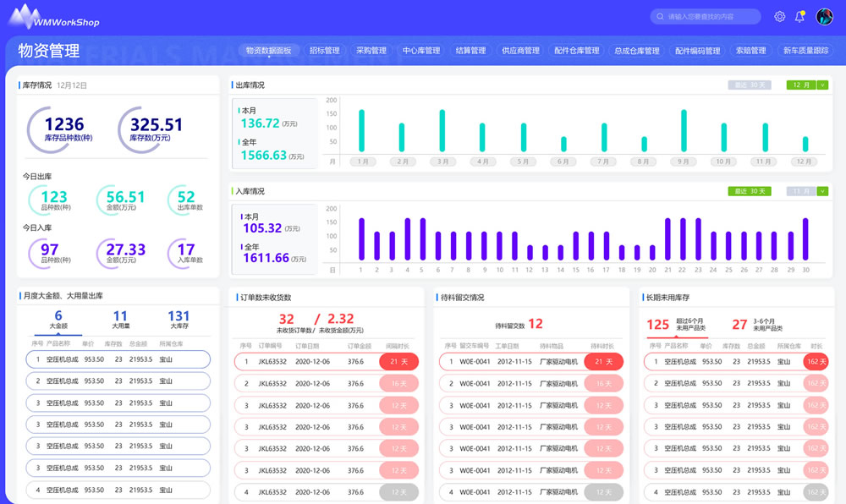Click the search input field
The height and width of the screenshot is (504, 846).
coord(711,16)
